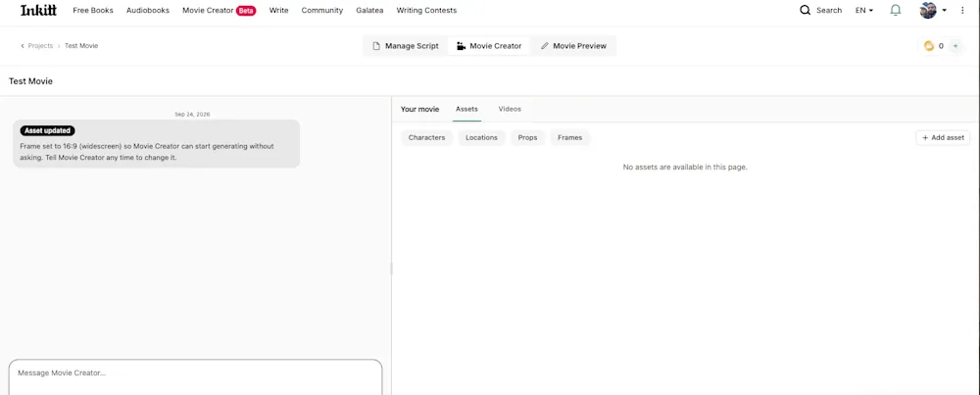980x395 pixels.
Task: Filter assets by Characters
Action: [x=427, y=137]
